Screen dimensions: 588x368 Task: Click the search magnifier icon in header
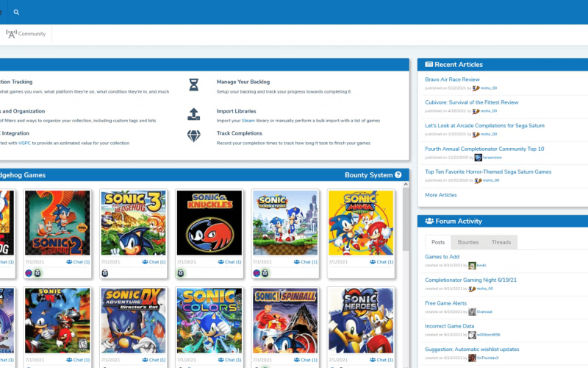pyautogui.click(x=16, y=12)
